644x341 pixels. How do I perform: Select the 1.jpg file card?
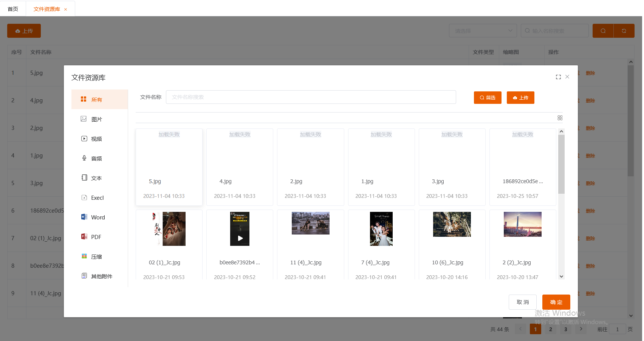point(381,167)
